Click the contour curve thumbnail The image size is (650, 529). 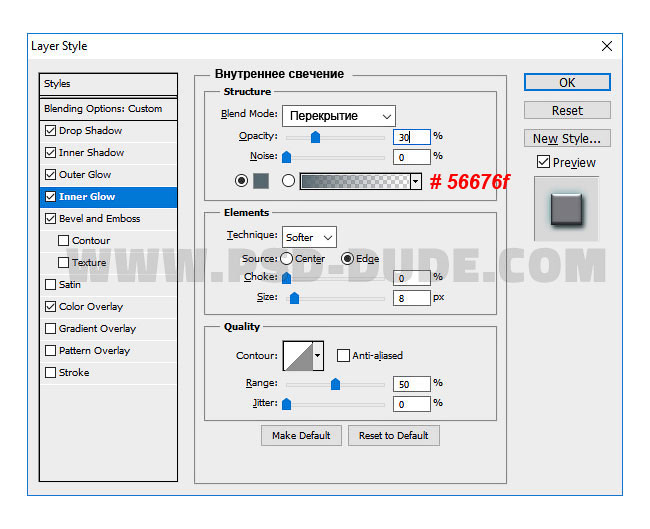click(x=298, y=355)
